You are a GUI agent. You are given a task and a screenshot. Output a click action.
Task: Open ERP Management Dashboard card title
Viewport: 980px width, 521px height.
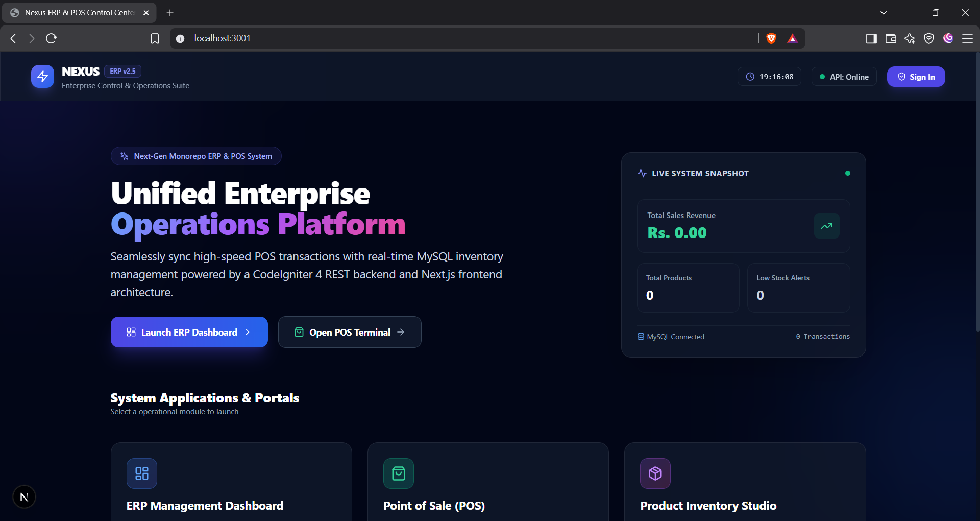205,506
